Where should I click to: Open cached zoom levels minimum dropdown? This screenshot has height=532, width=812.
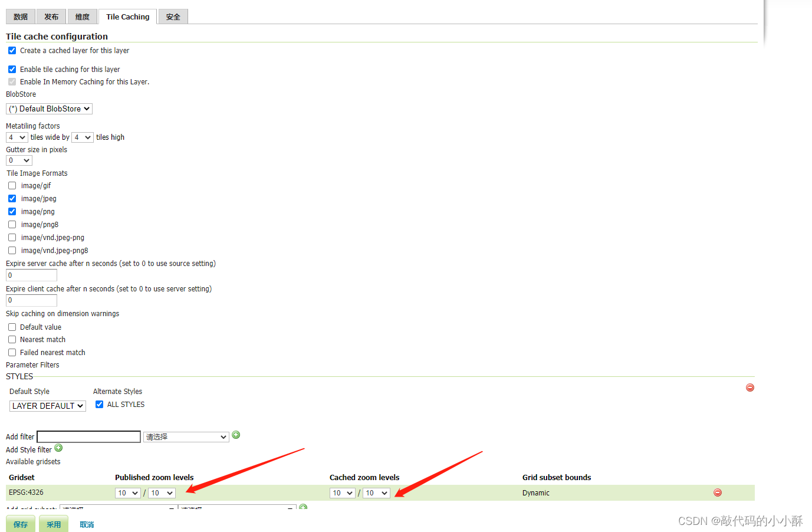343,493
